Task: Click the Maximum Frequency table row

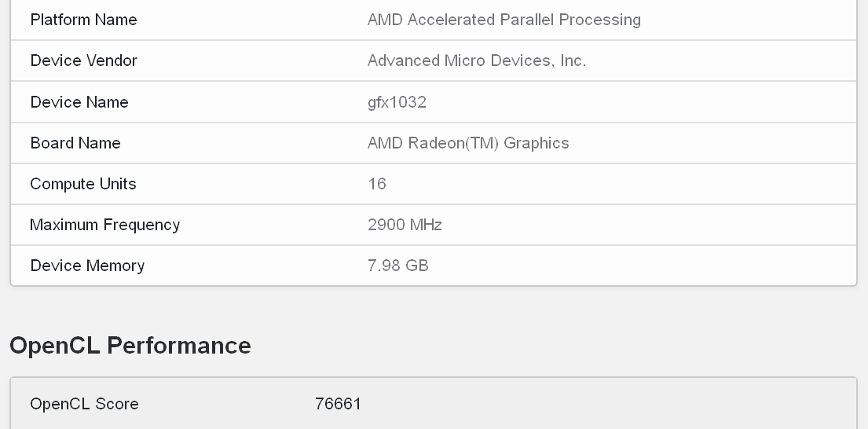Action: pos(434,225)
